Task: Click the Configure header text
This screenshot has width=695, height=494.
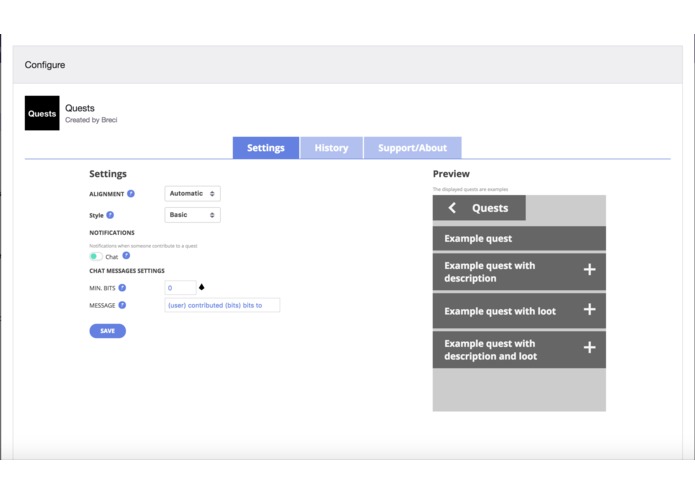Action: (x=45, y=65)
